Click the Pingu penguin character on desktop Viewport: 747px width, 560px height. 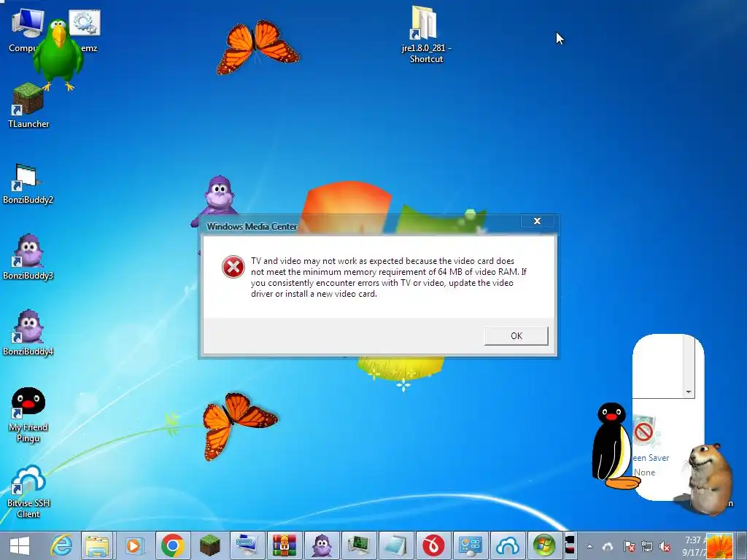[x=614, y=446]
